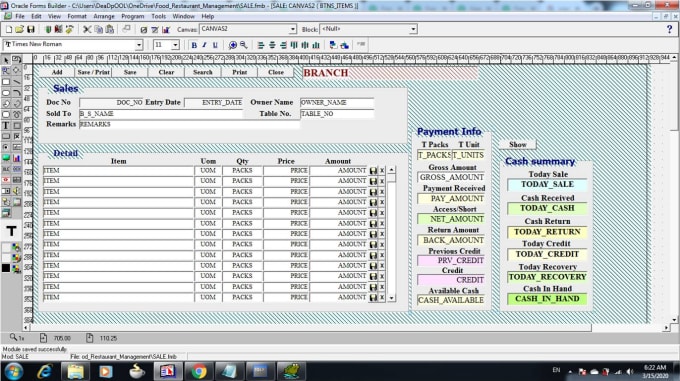Open File Explorer from taskbar

[75, 371]
